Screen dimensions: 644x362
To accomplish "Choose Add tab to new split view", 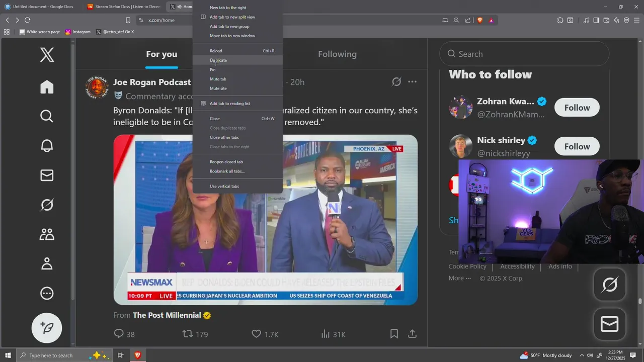I will [237, 17].
